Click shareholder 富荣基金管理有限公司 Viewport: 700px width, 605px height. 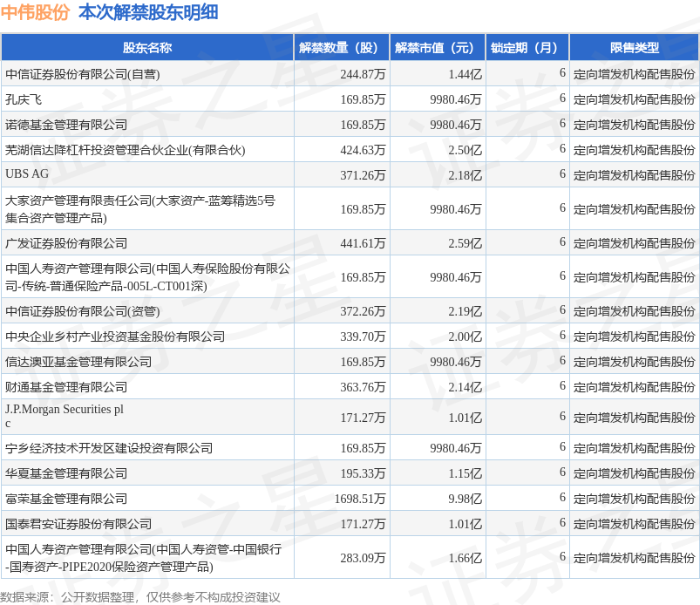[66, 499]
